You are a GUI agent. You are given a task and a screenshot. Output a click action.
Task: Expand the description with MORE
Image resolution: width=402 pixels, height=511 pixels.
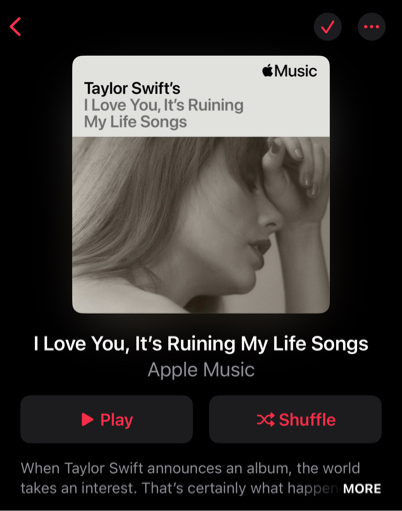coord(362,489)
